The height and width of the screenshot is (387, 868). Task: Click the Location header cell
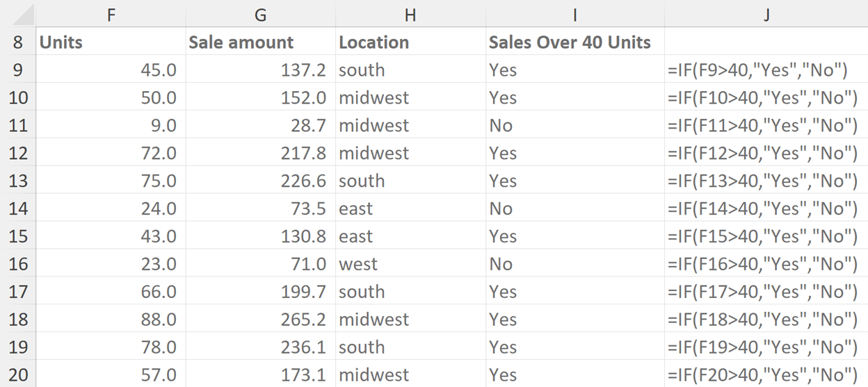[410, 42]
